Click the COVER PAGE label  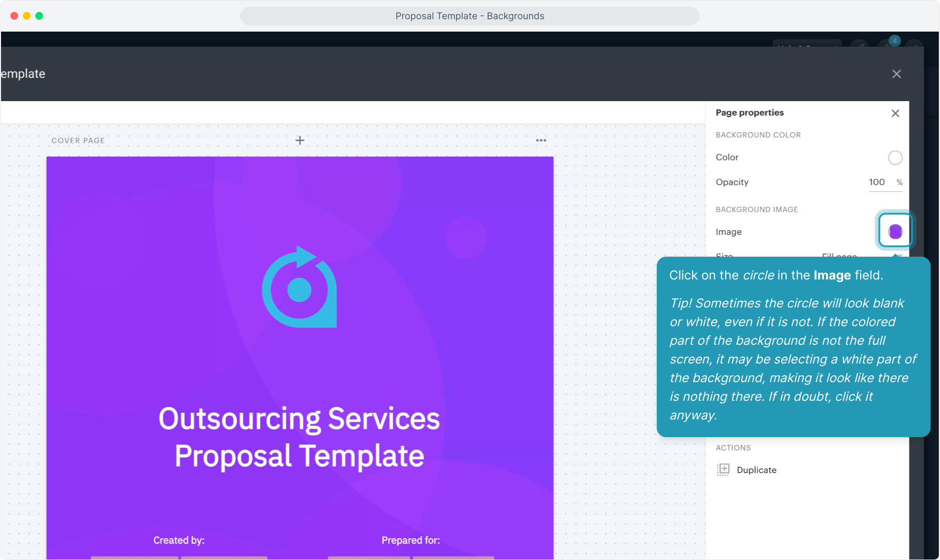pos(78,141)
